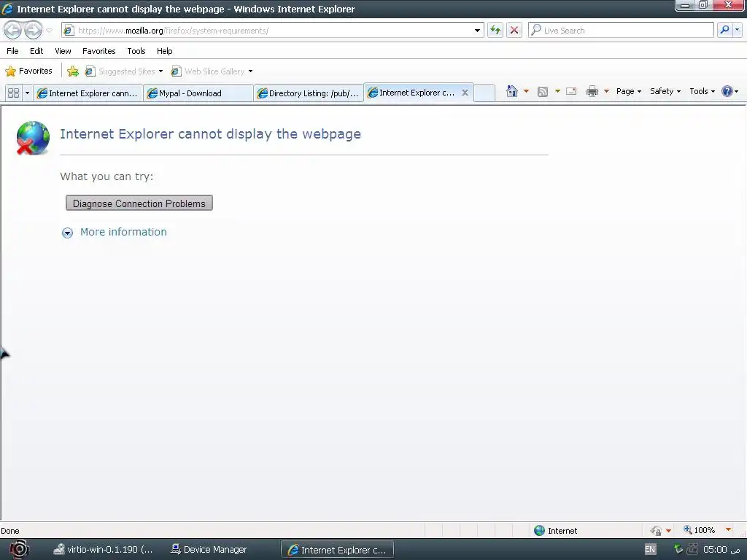
Task: Show Quick Tabs thumbnail grid
Action: (13, 93)
